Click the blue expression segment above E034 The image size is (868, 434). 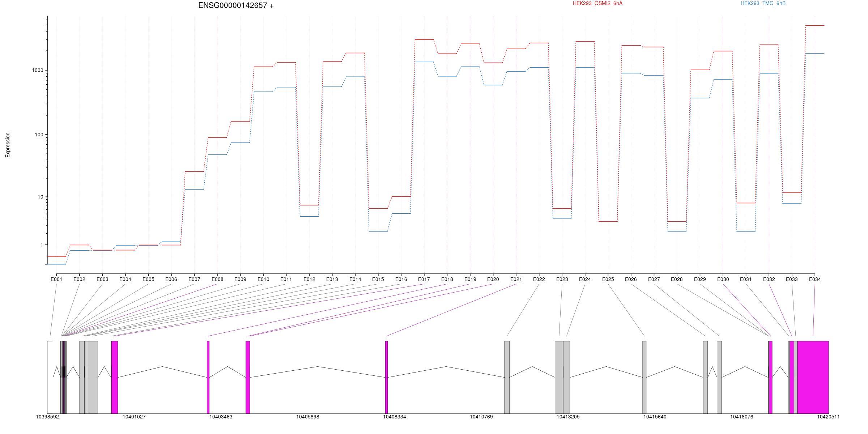tap(815, 54)
